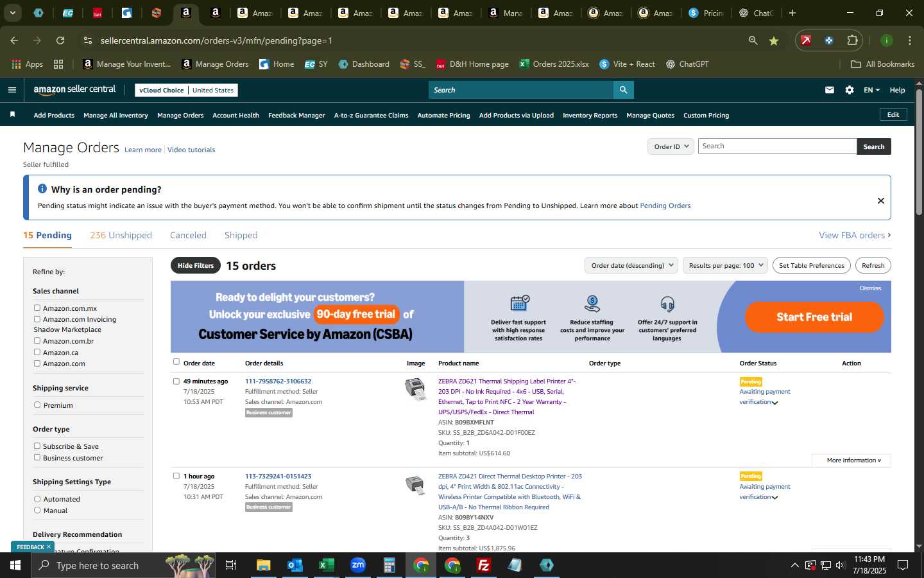Open the vCloud Choice United States account switcher
924x578 pixels.
(x=187, y=90)
